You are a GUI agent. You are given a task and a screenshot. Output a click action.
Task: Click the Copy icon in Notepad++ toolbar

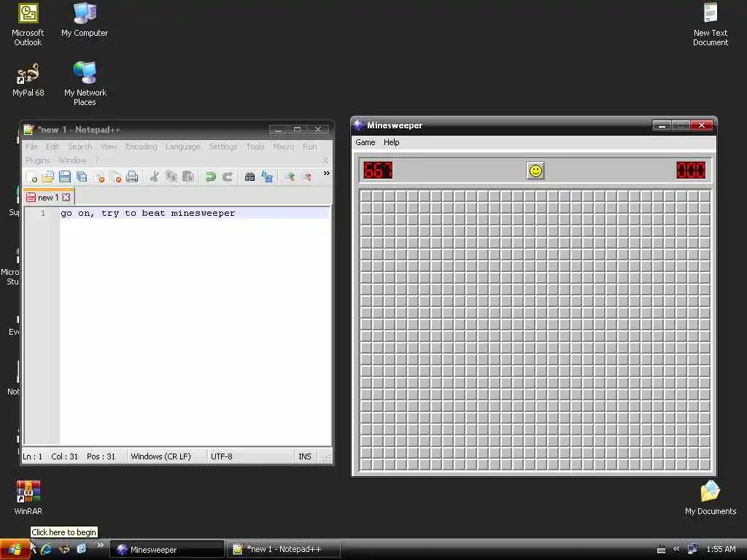pyautogui.click(x=171, y=176)
